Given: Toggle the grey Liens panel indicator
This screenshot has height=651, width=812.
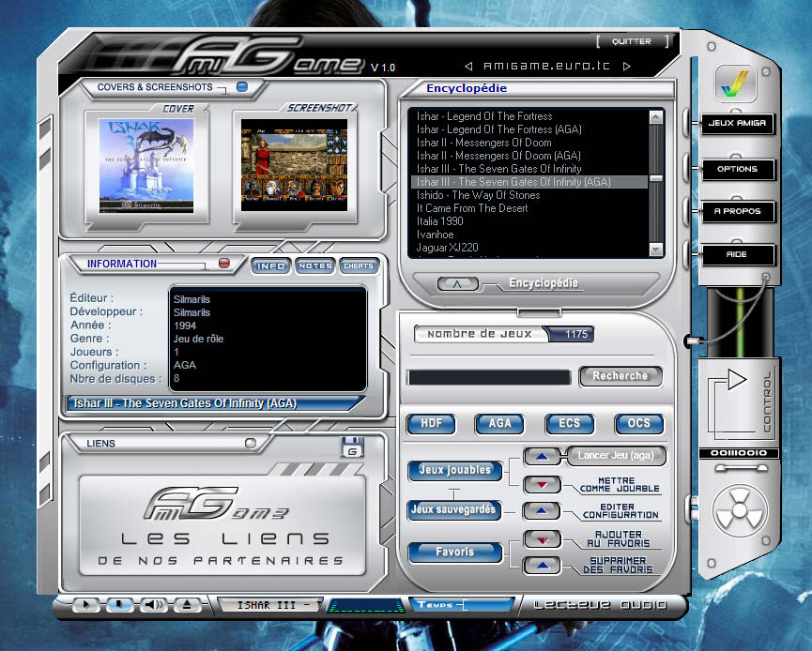Looking at the screenshot, I should click(x=250, y=443).
